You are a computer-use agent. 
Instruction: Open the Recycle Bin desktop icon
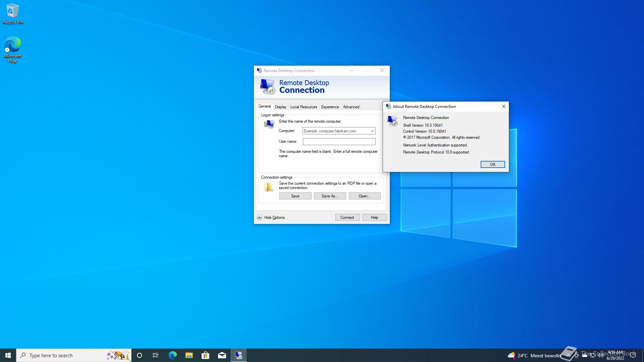(x=12, y=14)
